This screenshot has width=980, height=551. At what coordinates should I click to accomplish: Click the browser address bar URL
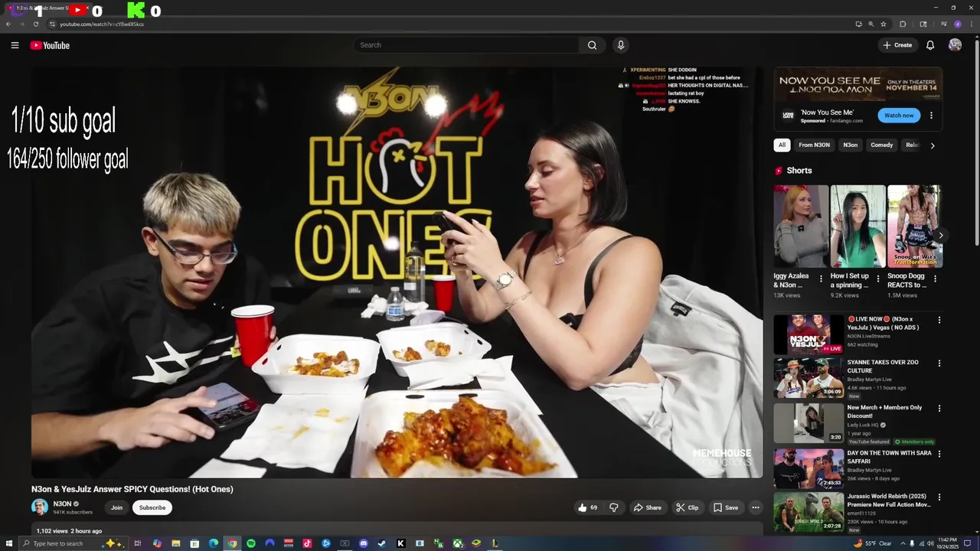tap(102, 24)
